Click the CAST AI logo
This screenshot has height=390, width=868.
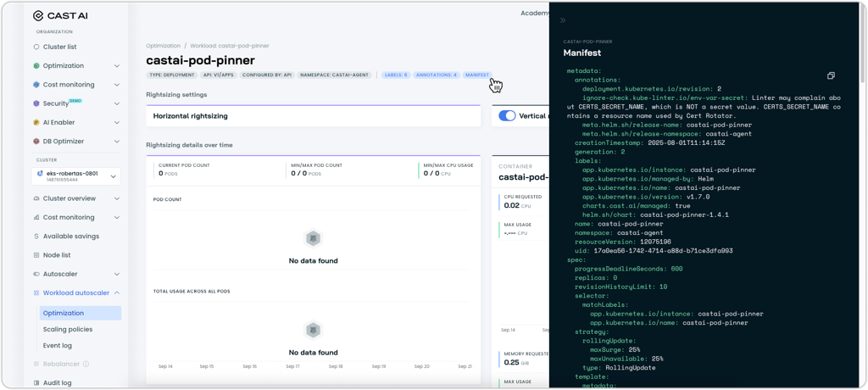point(60,15)
